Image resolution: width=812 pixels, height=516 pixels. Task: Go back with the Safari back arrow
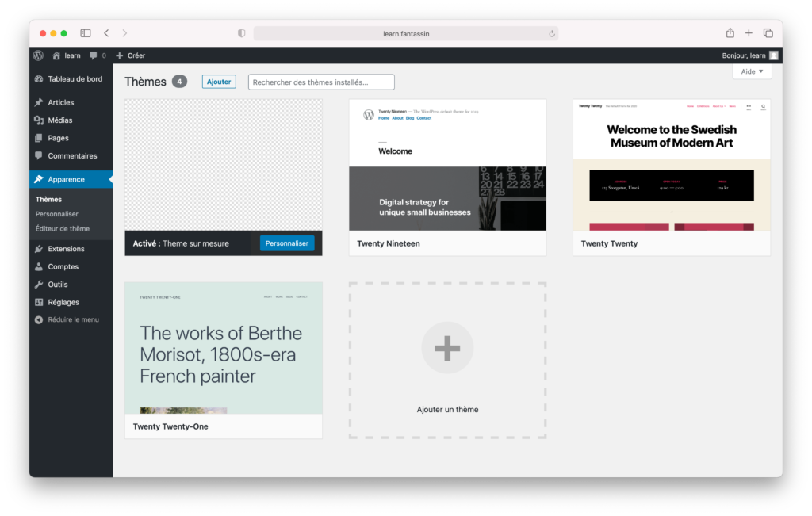click(107, 33)
